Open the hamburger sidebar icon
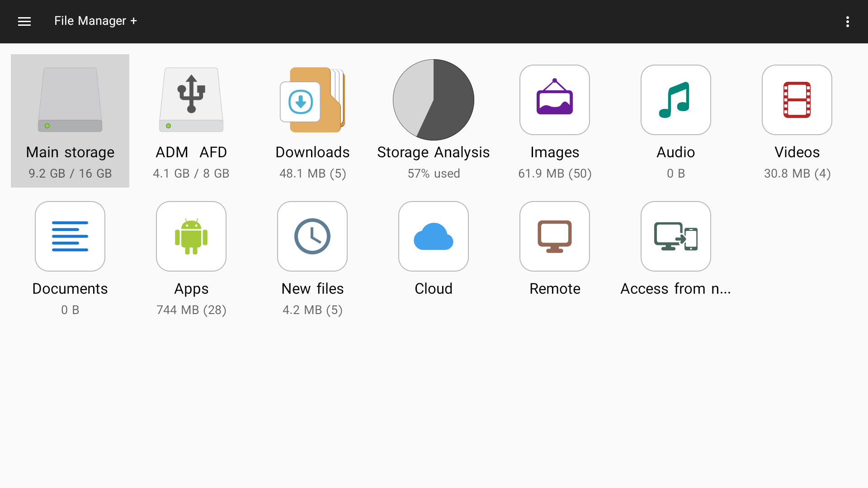This screenshot has width=868, height=488. click(24, 21)
